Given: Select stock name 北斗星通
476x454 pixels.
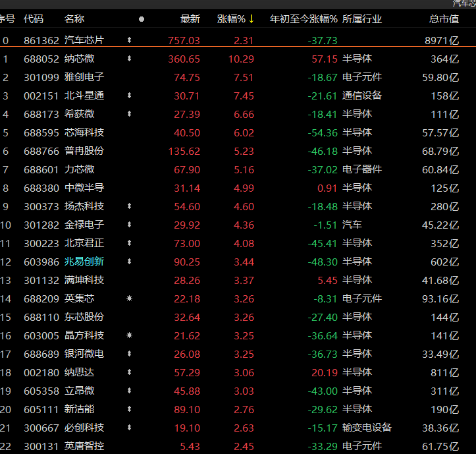Looking at the screenshot, I should click(84, 96).
